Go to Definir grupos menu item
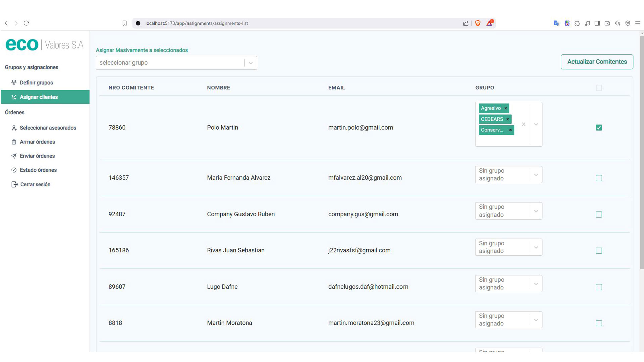Image resolution: width=644 pixels, height=362 pixels. coord(36,83)
